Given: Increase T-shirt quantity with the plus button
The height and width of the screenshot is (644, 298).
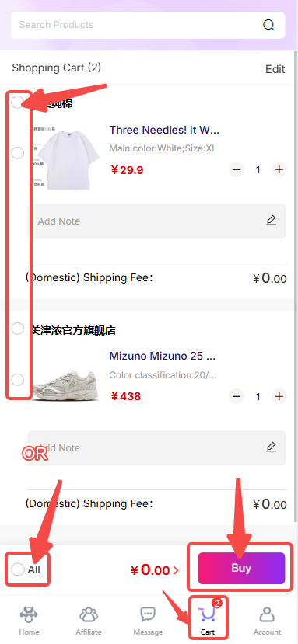Looking at the screenshot, I should (279, 169).
